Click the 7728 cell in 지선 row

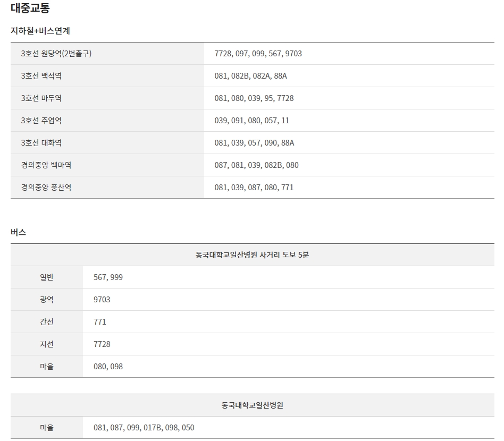click(102, 344)
